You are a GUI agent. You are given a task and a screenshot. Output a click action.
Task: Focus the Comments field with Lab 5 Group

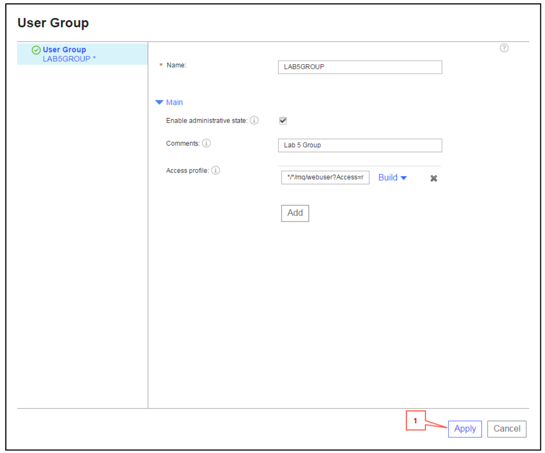pyautogui.click(x=360, y=145)
